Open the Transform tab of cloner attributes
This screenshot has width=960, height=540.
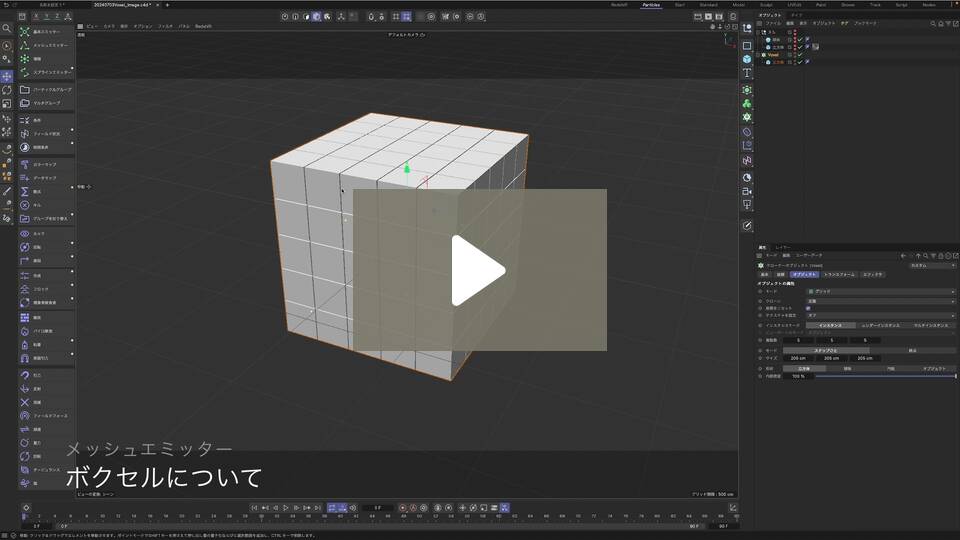pos(839,275)
